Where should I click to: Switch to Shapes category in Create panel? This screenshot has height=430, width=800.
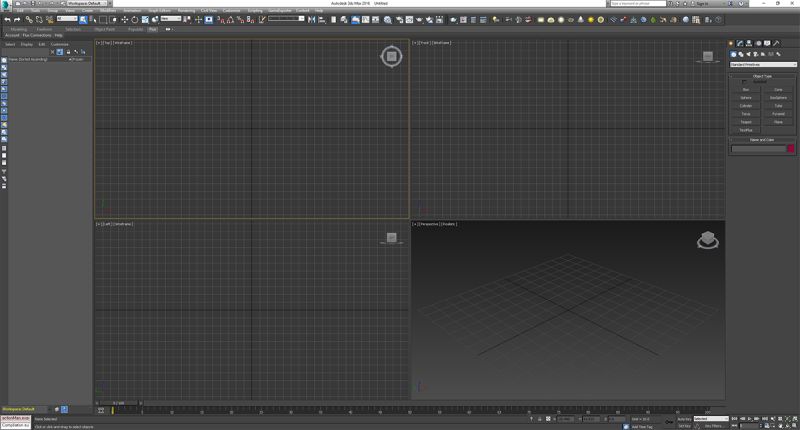[741, 54]
